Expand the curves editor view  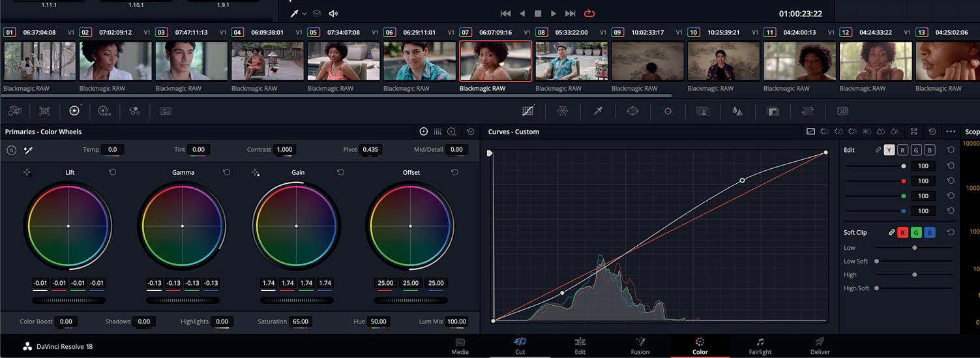pyautogui.click(x=914, y=132)
